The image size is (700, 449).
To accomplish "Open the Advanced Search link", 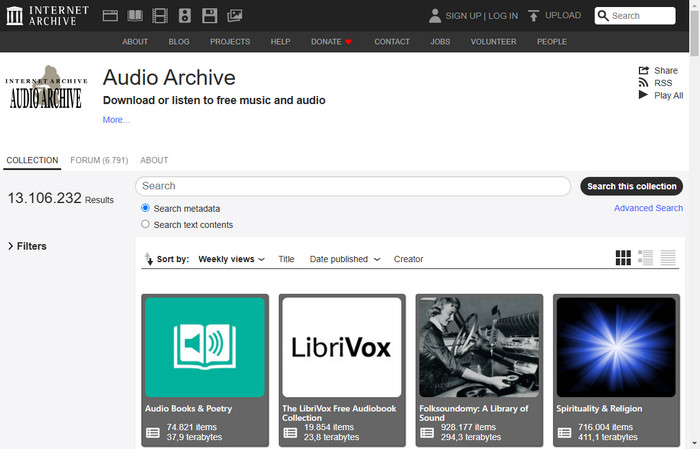I will (648, 208).
